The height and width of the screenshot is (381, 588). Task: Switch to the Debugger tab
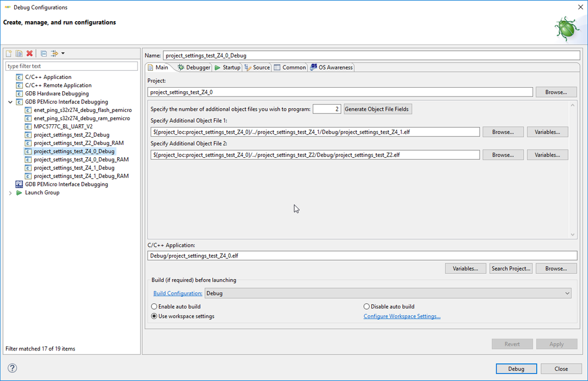tap(194, 68)
